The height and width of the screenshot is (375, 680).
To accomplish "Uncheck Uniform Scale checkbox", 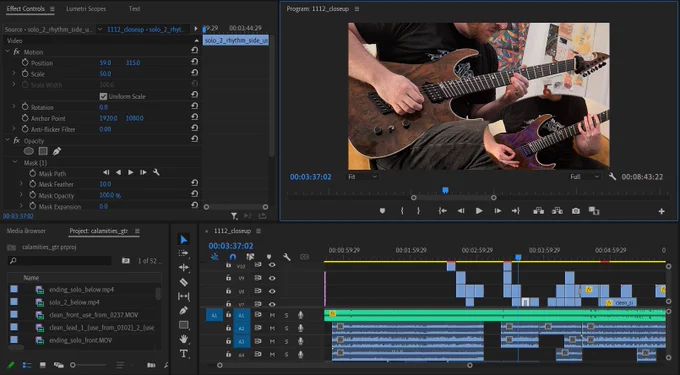I will pos(103,96).
